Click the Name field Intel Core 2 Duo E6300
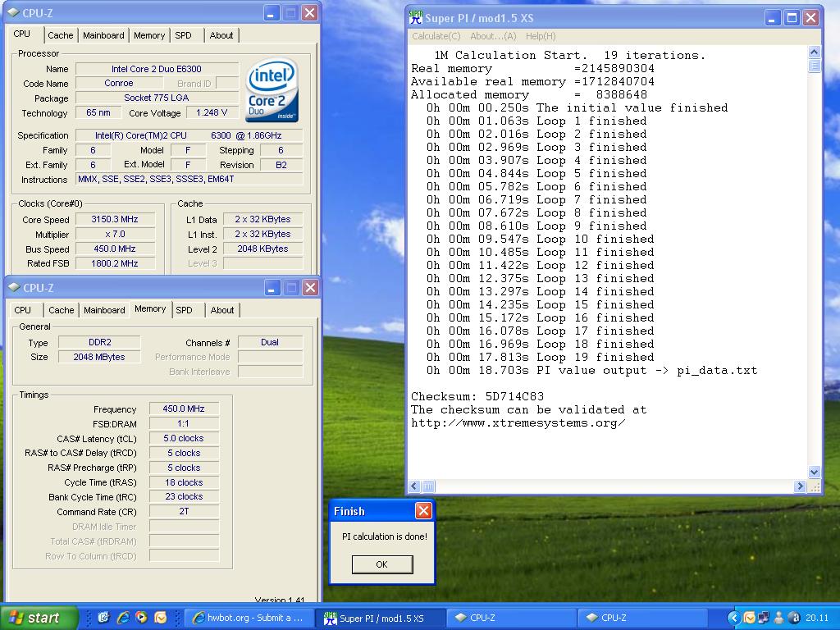 157,69
